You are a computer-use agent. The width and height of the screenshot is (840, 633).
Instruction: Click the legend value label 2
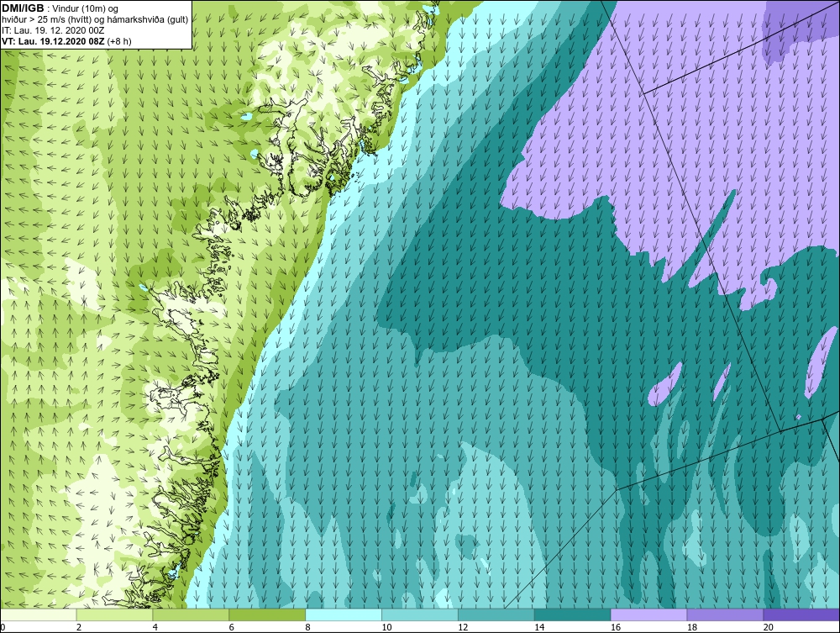79,627
